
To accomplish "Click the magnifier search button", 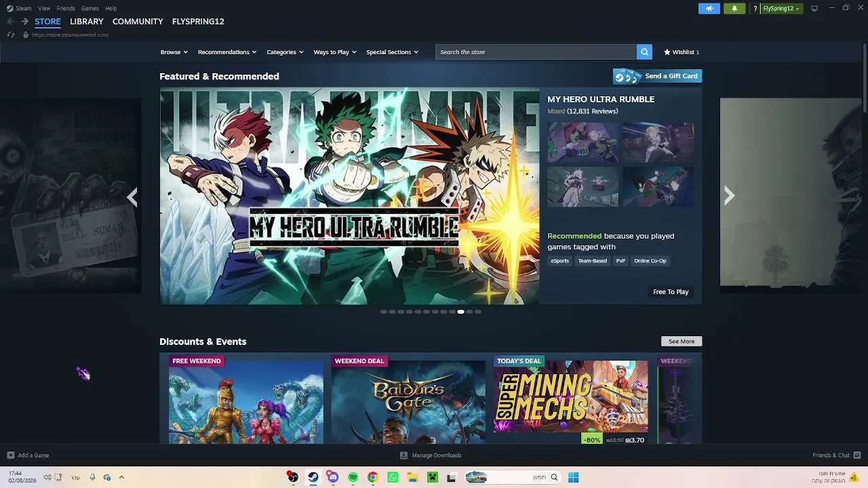I will pyautogui.click(x=644, y=52).
